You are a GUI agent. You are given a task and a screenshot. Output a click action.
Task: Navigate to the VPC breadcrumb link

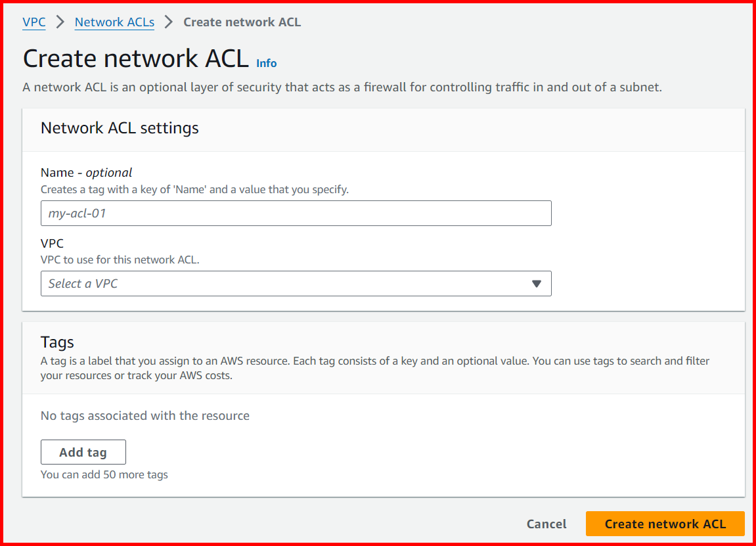(33, 22)
